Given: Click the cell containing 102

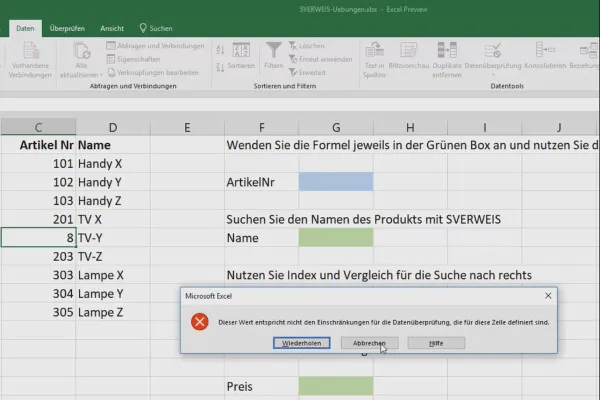Looking at the screenshot, I should point(38,182).
